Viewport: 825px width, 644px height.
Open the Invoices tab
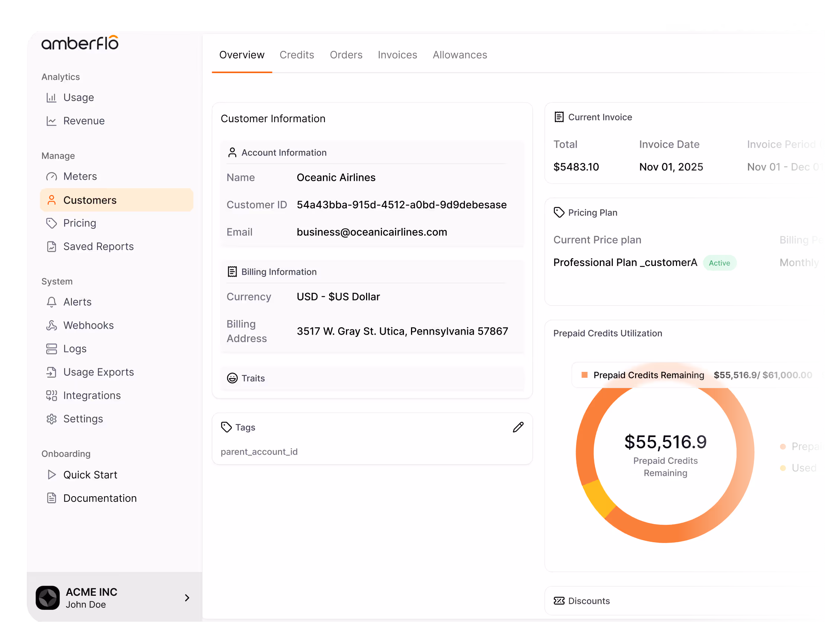(x=397, y=55)
